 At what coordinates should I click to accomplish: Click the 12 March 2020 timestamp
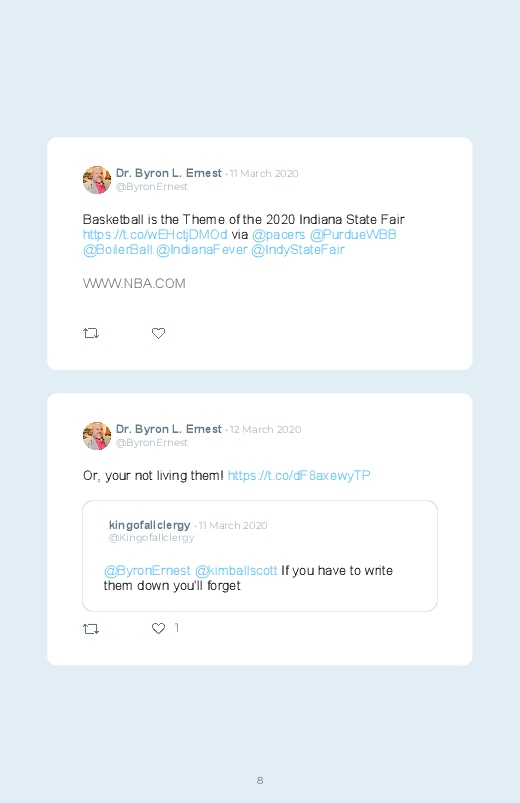(265, 430)
